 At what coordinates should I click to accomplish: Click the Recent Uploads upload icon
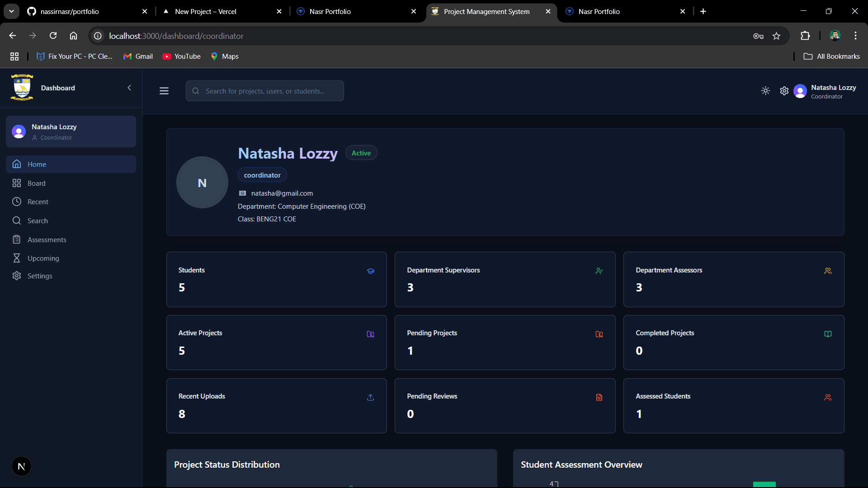(x=370, y=397)
